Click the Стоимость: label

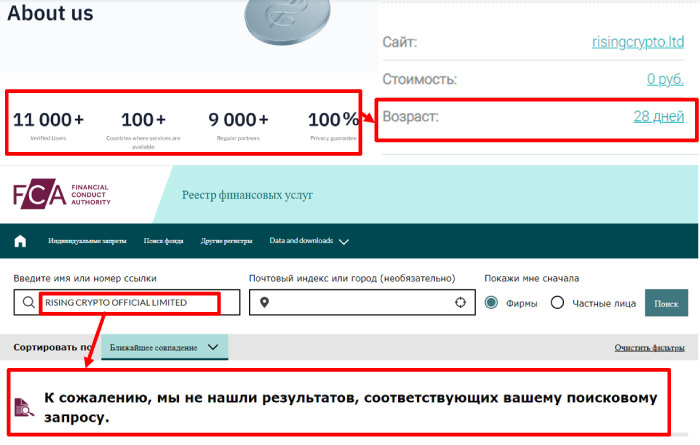tap(420, 79)
